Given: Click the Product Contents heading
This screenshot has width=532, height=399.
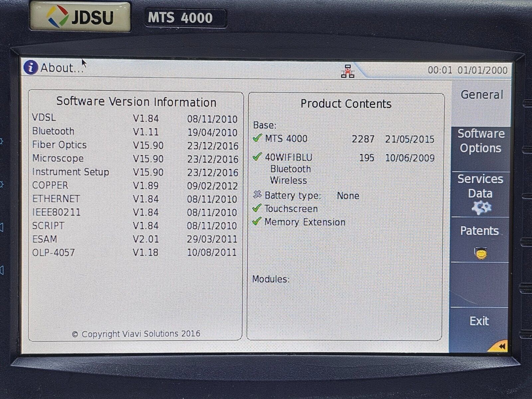Looking at the screenshot, I should [346, 104].
